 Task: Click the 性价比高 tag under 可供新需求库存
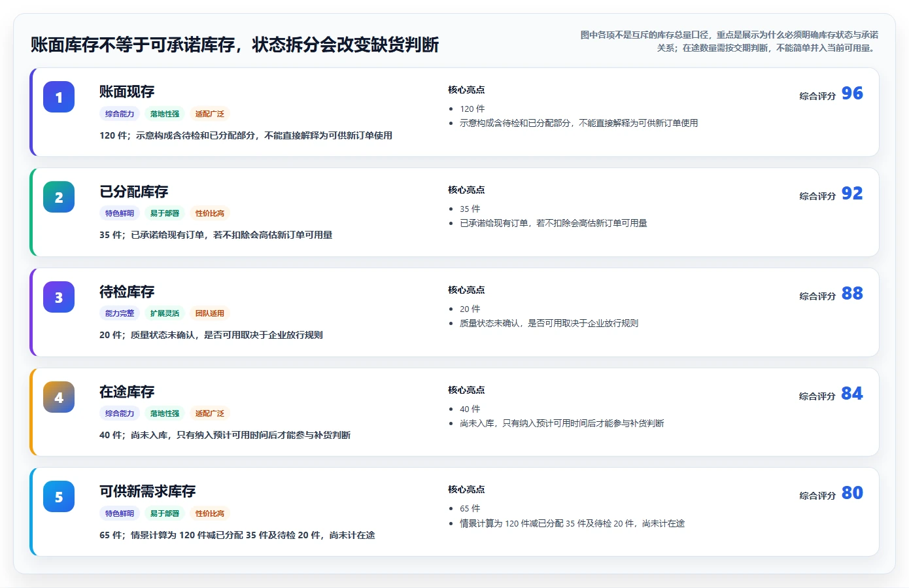pyautogui.click(x=210, y=513)
